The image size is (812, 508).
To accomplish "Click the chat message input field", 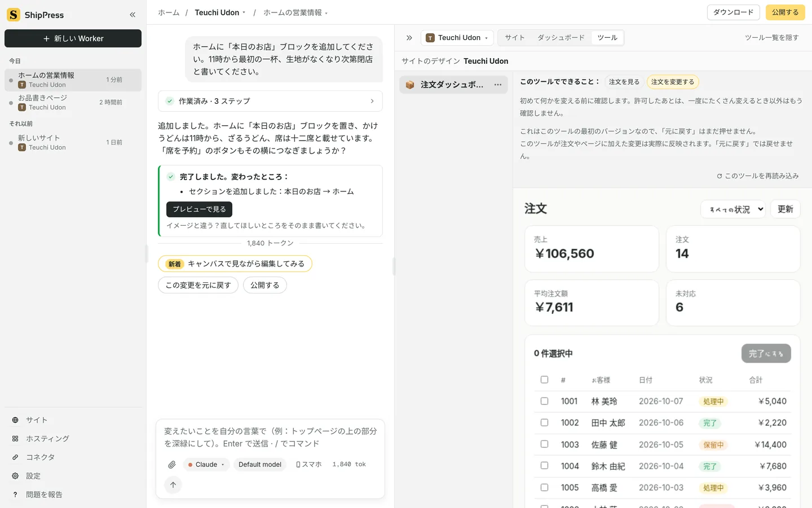I will pos(270,437).
